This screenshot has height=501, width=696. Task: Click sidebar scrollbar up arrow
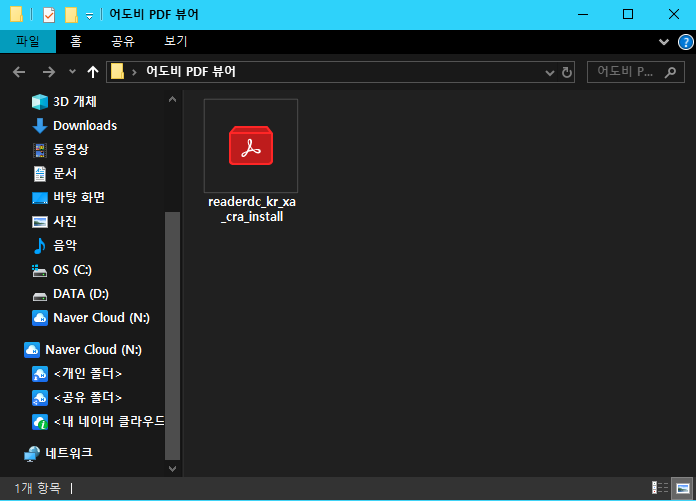tap(172, 99)
